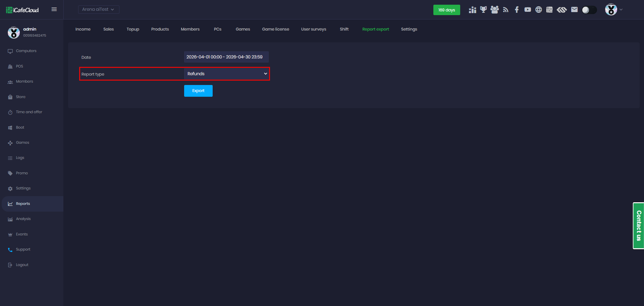Open the Game license tab

[275, 29]
